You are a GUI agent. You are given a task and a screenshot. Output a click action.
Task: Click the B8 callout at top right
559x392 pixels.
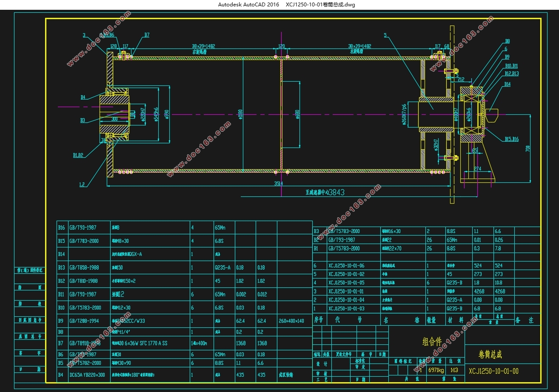point(507,41)
